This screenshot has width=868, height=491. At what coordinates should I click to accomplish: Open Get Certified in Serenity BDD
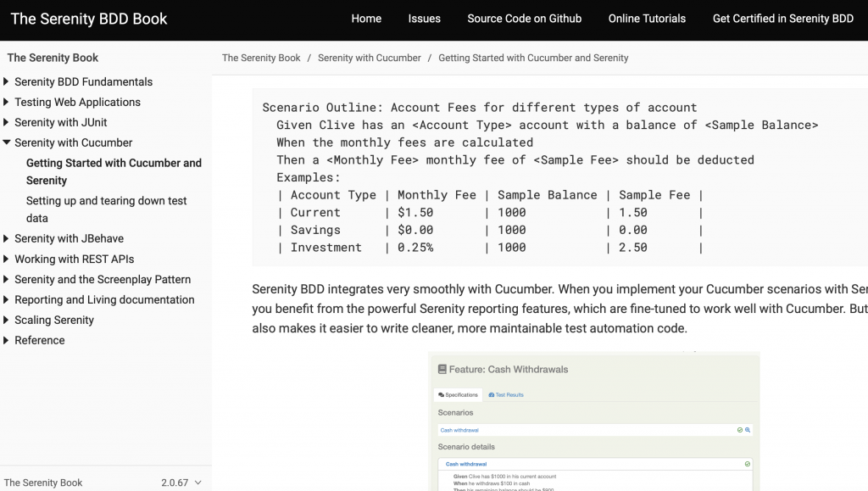(782, 19)
